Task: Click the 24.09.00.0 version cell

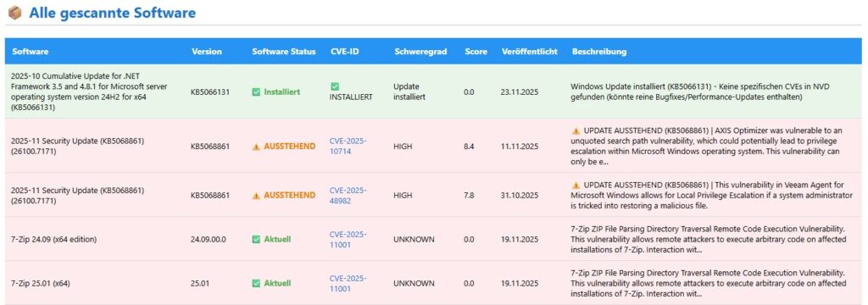Action: 209,239
